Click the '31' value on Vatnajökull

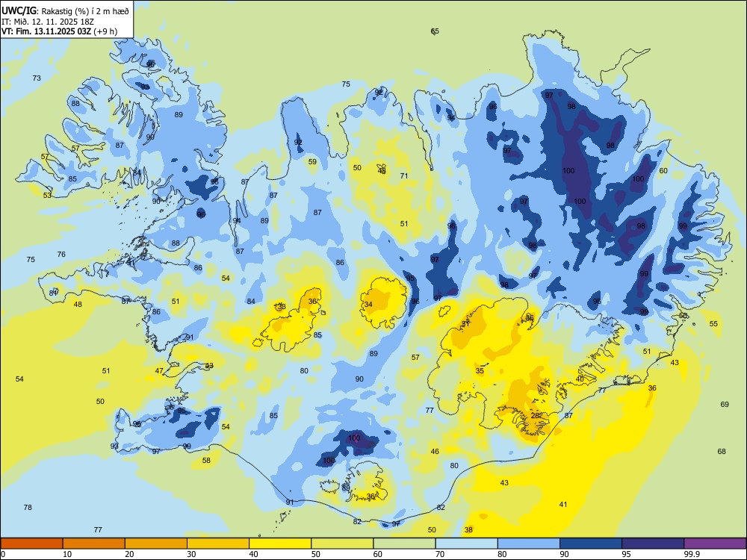(465, 324)
